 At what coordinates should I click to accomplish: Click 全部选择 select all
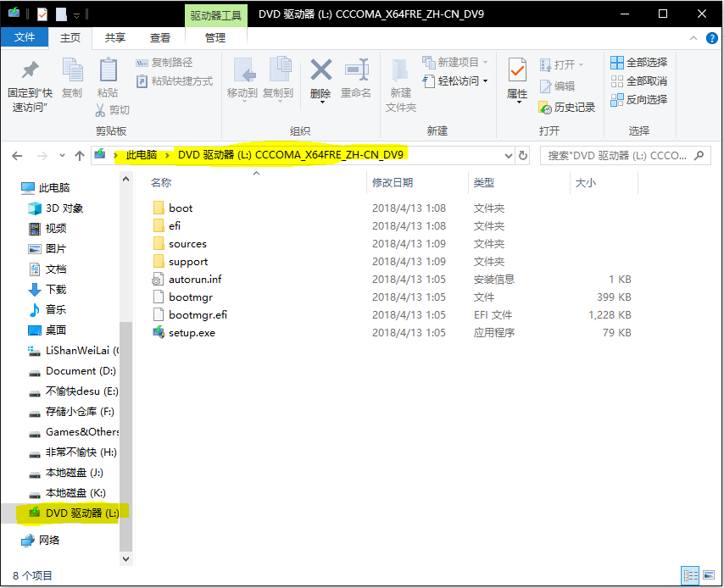tap(638, 63)
